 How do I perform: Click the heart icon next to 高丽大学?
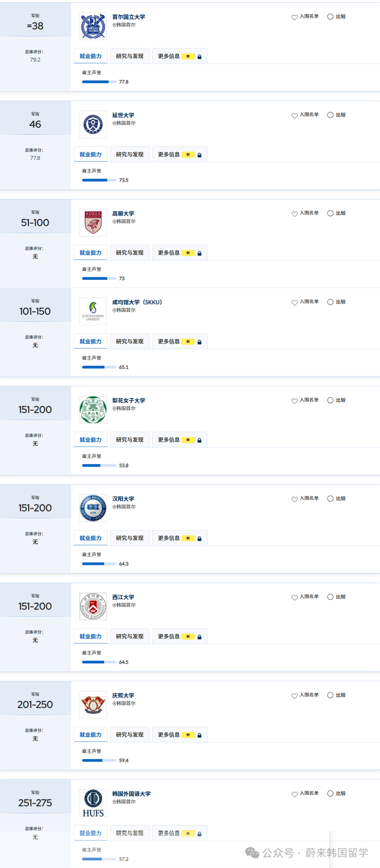[294, 214]
